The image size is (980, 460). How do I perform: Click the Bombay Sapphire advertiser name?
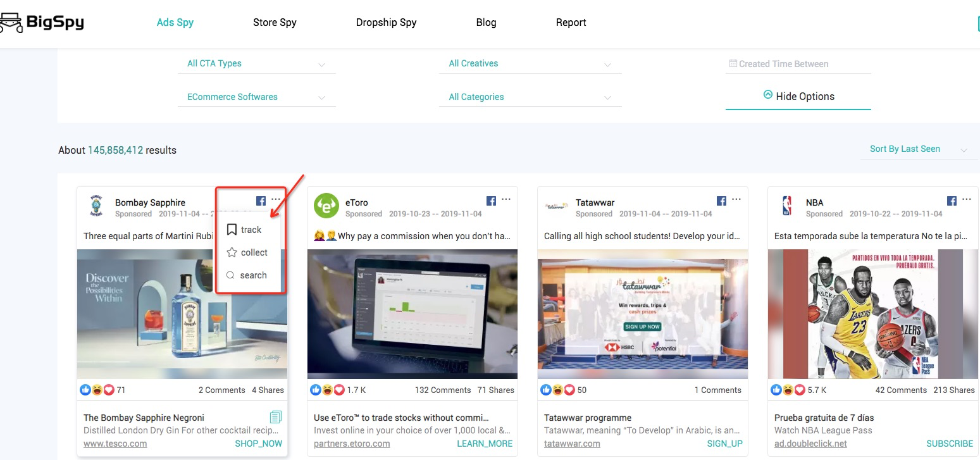point(150,202)
